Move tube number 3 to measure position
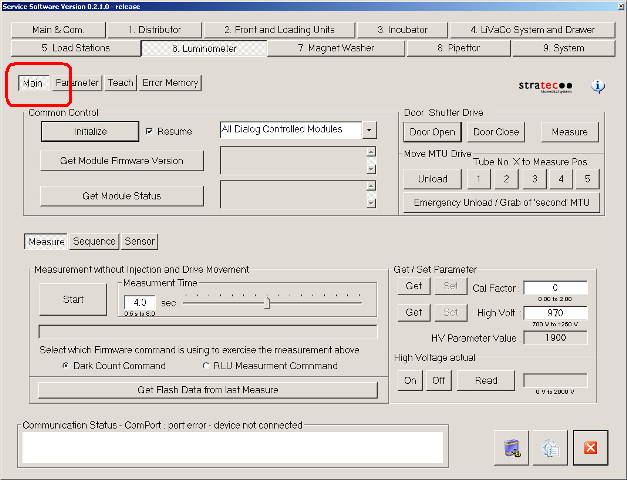The width and height of the screenshot is (627, 480). point(536,179)
